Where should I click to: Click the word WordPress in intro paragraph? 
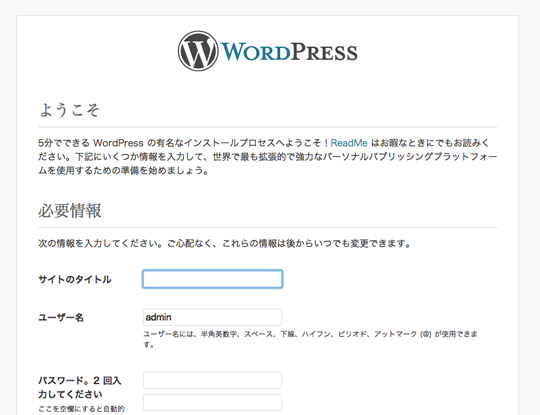click(118, 143)
